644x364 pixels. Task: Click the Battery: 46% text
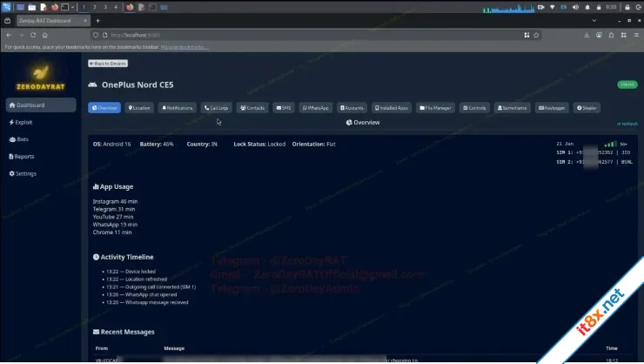[157, 145]
